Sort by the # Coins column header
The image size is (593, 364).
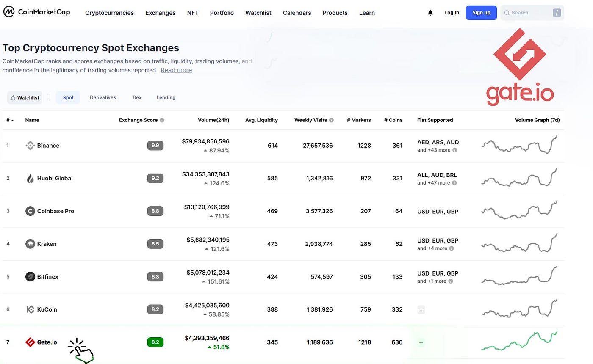point(393,120)
